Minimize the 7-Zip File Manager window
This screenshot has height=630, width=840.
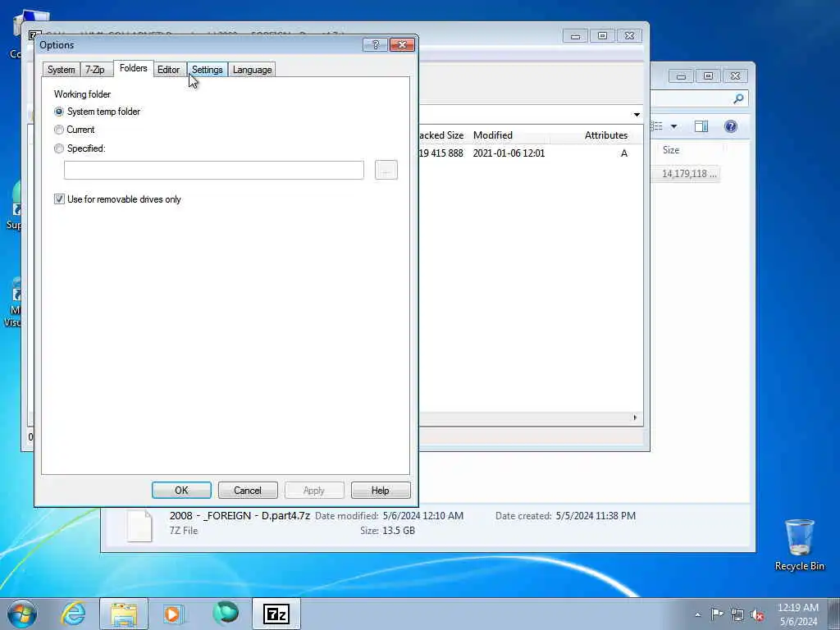pyautogui.click(x=575, y=36)
